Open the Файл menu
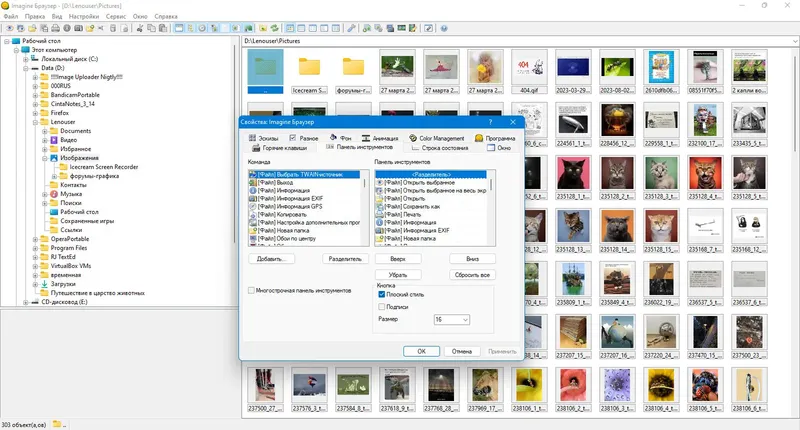The height and width of the screenshot is (430, 800). [x=11, y=16]
